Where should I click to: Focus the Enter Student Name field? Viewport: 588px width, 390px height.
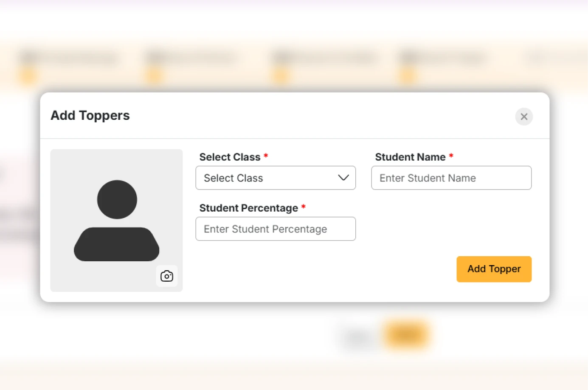451,178
